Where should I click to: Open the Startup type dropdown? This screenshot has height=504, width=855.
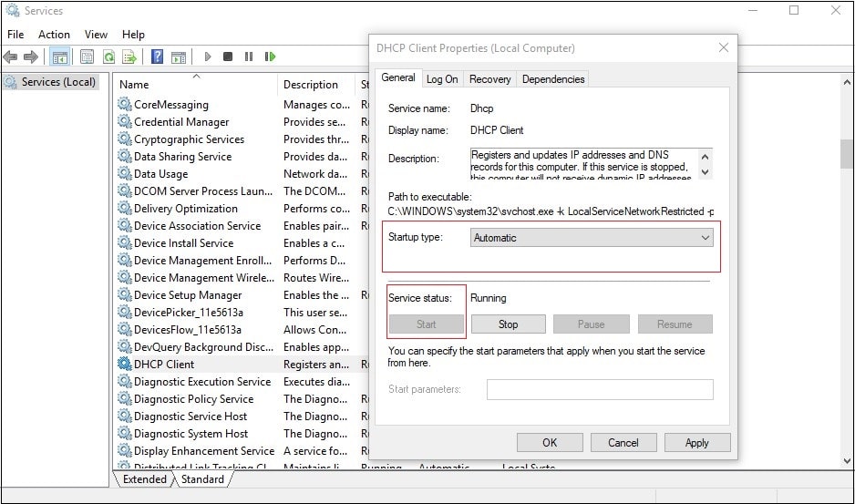click(592, 238)
